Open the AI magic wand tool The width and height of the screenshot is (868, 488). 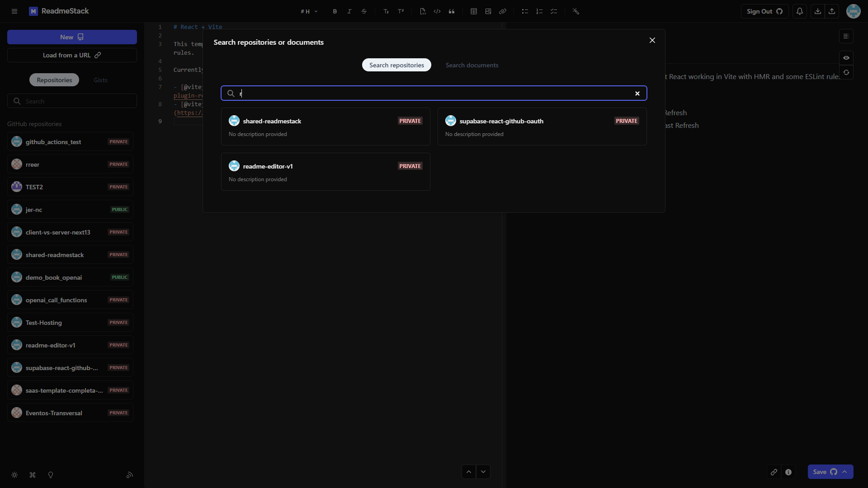[x=576, y=11]
